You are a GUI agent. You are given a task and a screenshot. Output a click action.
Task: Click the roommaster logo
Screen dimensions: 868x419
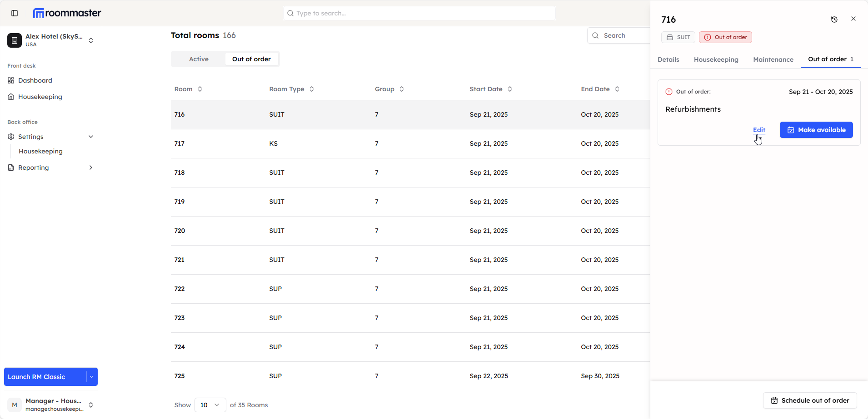(x=67, y=13)
